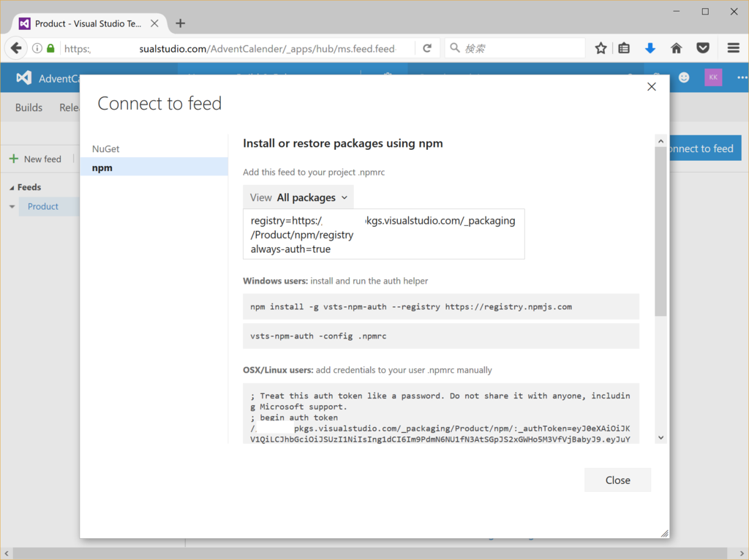Screen dimensions: 749x560
Task: Click browser search field
Action: tap(515, 48)
